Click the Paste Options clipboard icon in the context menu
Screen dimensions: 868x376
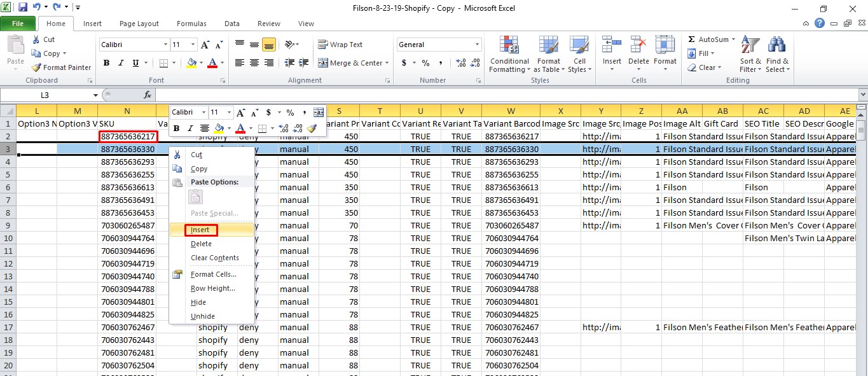tap(195, 197)
